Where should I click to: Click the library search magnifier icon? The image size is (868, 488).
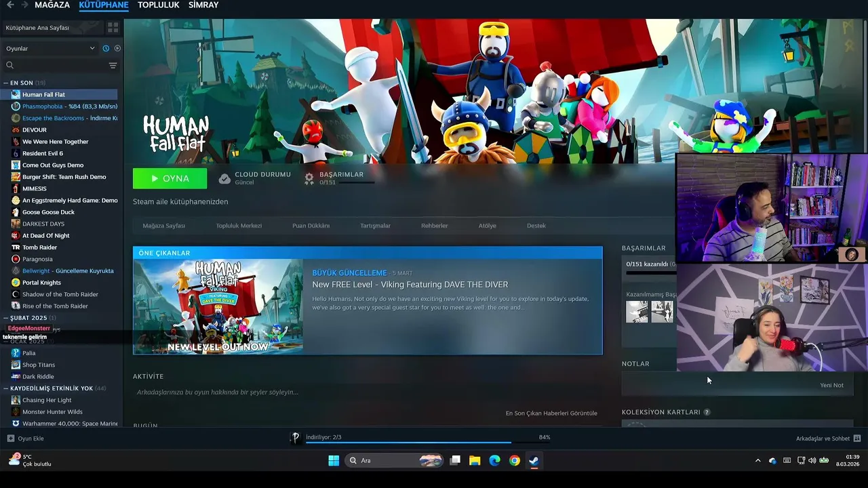(9, 65)
